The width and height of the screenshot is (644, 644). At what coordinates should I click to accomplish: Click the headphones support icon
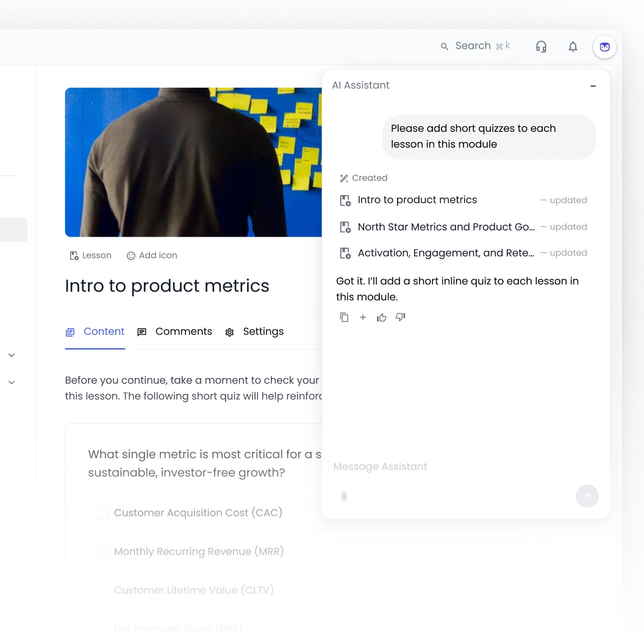click(x=541, y=46)
